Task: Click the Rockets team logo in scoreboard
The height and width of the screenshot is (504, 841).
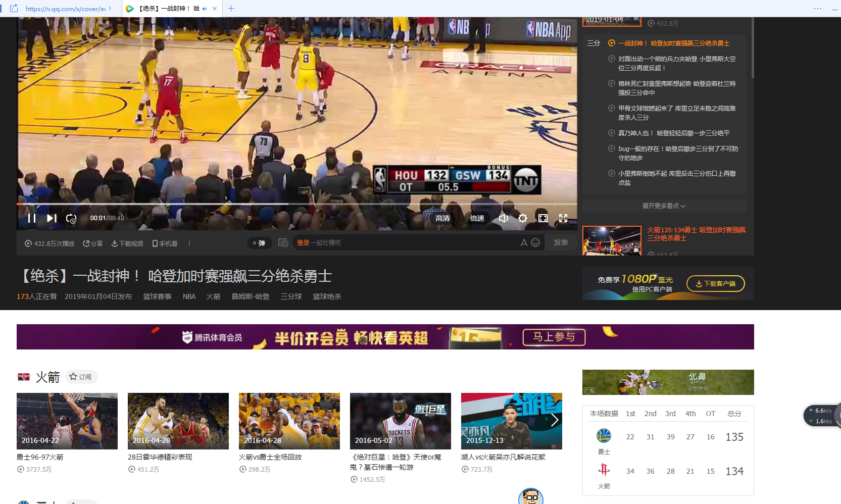Action: click(604, 470)
